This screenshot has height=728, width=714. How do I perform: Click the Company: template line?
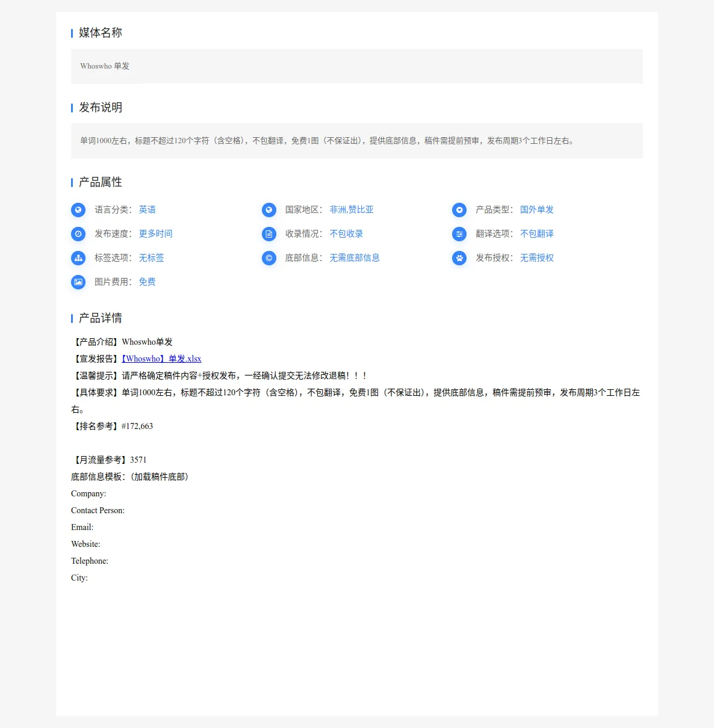(88, 493)
